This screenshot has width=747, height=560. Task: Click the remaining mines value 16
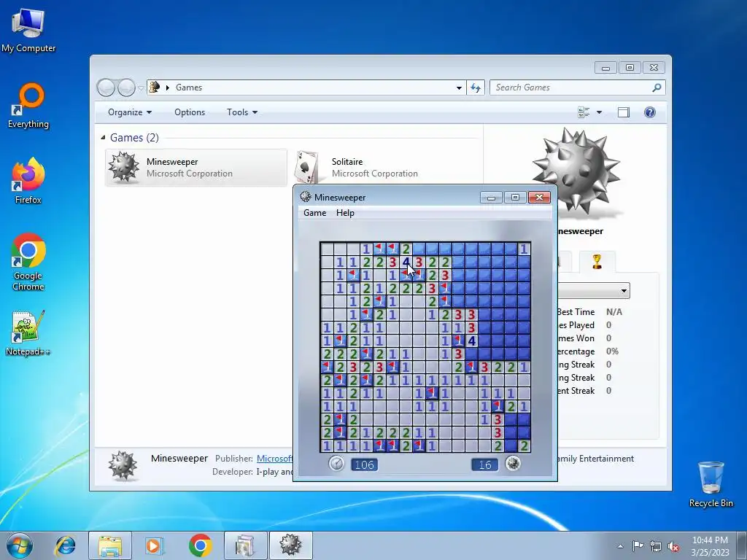click(x=484, y=464)
